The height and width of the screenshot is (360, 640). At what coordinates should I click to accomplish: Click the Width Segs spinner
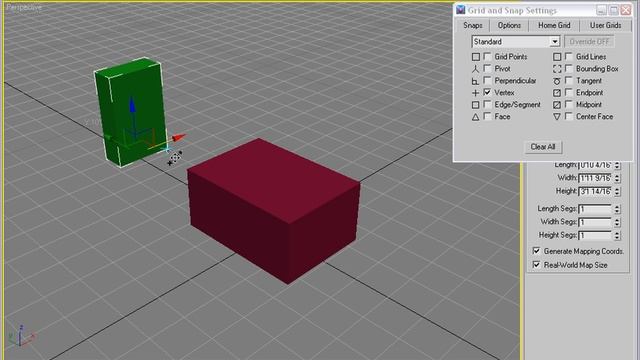(617, 222)
